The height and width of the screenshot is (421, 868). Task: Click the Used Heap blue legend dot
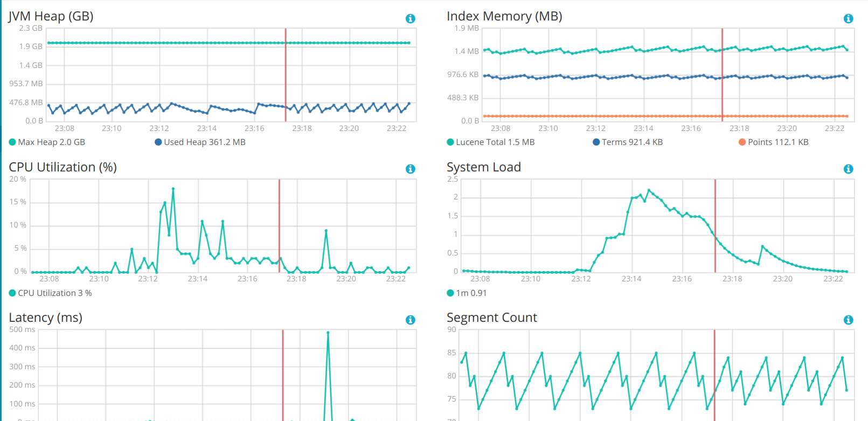click(158, 142)
